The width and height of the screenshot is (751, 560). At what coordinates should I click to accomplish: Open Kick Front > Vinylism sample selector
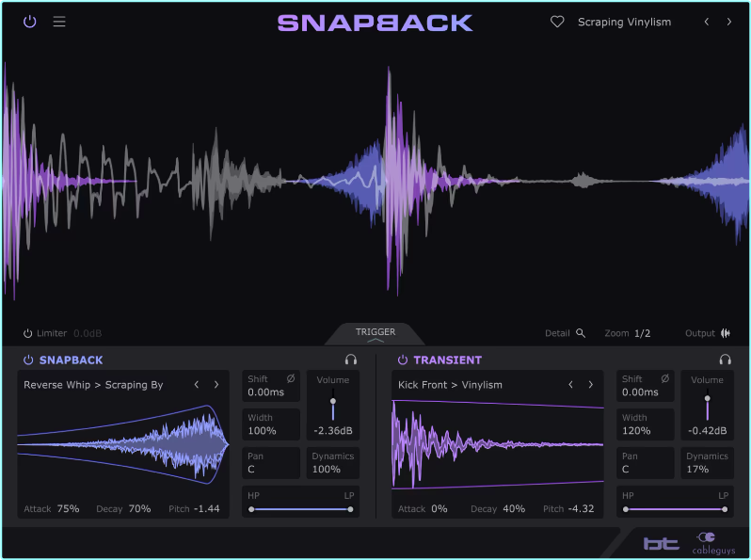(x=450, y=385)
